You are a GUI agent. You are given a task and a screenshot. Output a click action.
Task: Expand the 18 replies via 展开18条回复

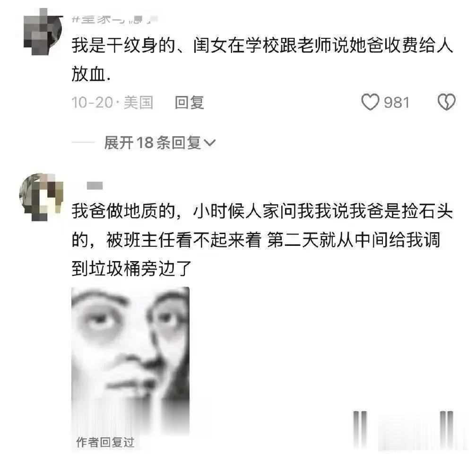coord(160,142)
